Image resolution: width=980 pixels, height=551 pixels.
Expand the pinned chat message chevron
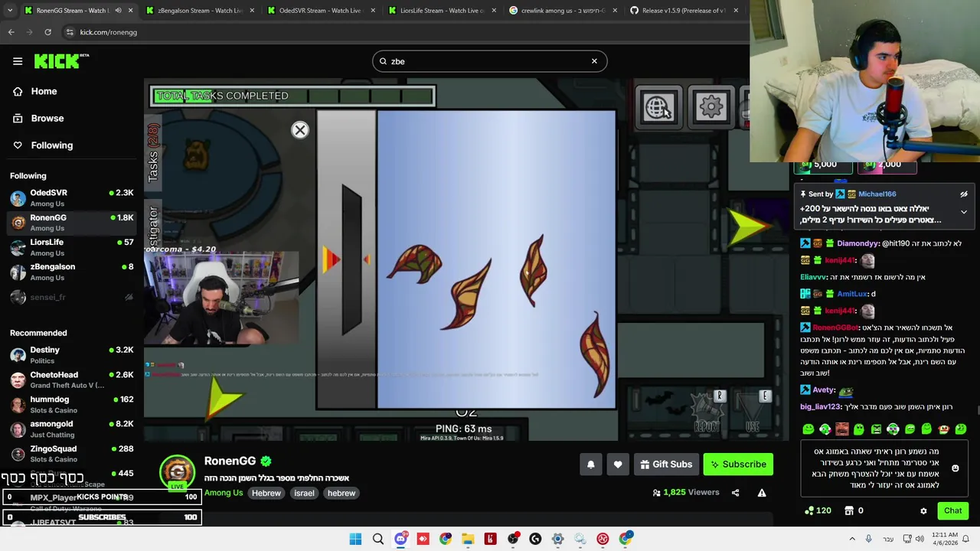point(964,212)
